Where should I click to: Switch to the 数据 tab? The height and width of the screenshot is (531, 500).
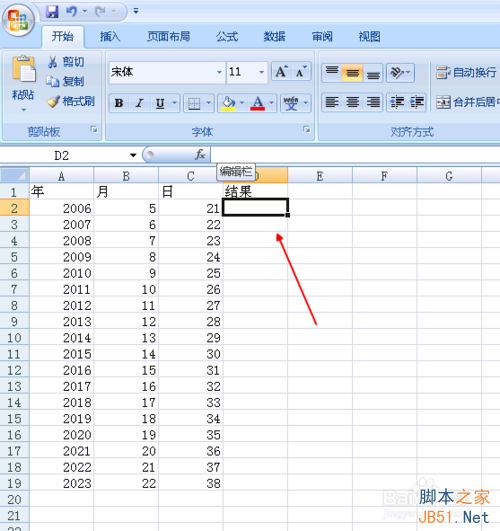pyautogui.click(x=274, y=37)
